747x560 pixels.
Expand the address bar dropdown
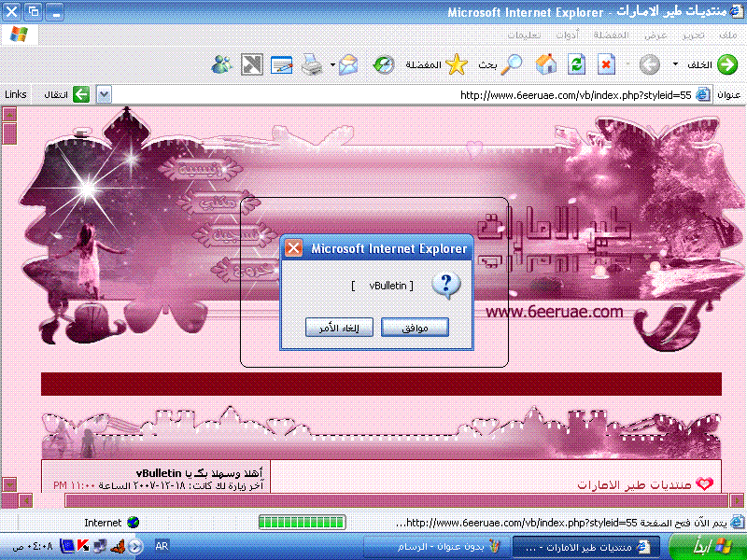pyautogui.click(x=104, y=94)
